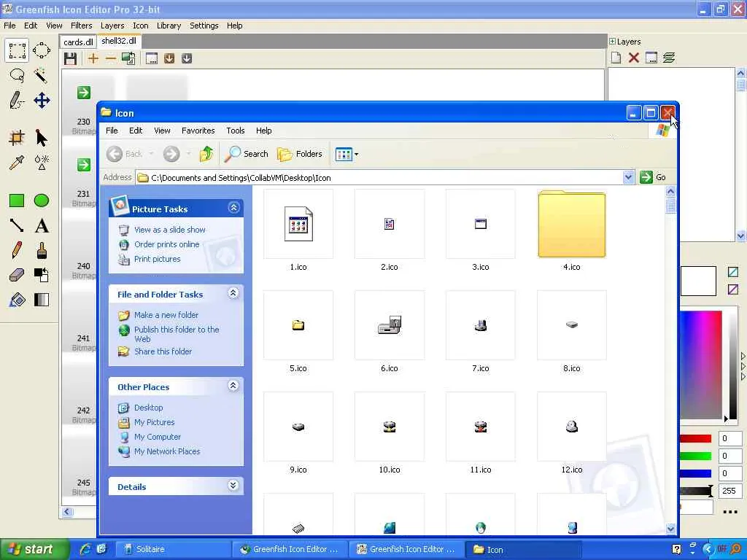Image resolution: width=747 pixels, height=560 pixels.
Task: Click Up folder icon in Icon window
Action: [206, 154]
